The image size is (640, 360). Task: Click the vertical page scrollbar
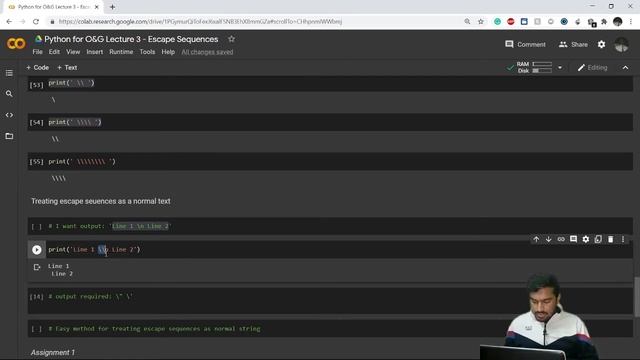(637, 296)
